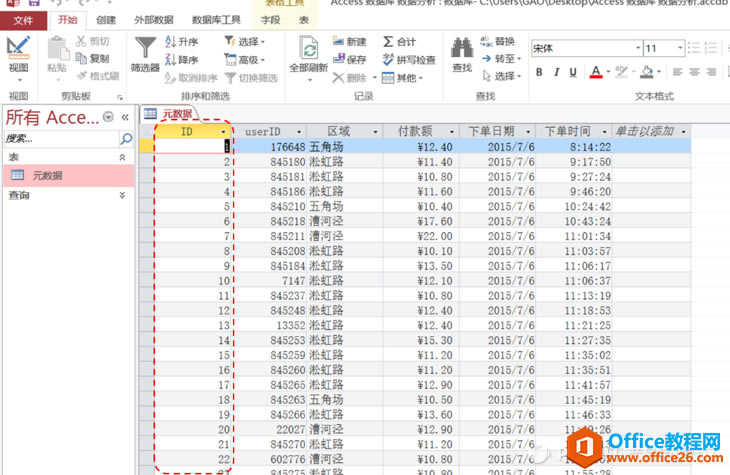Apply Underline formatting
Image resolution: width=730 pixels, height=475 pixels.
573,72
